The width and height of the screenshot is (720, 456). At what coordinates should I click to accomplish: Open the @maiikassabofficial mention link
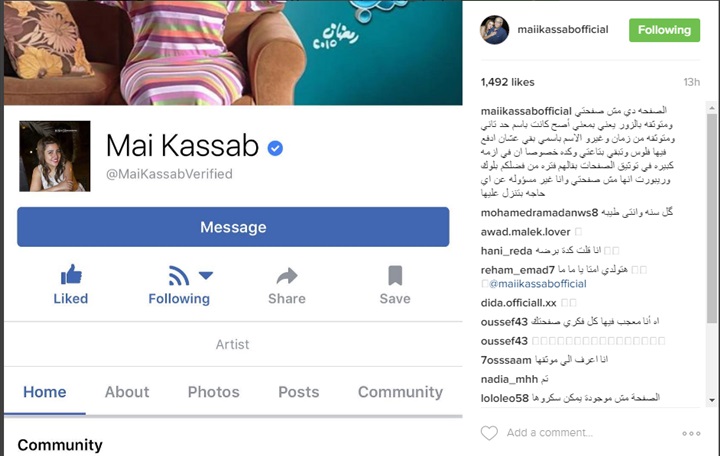point(538,284)
